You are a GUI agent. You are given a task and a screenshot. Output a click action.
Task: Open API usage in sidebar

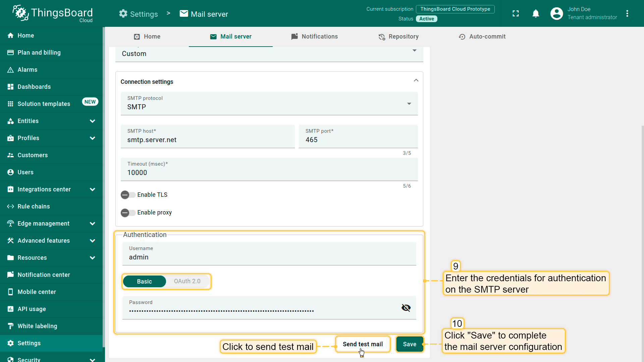[32, 309]
